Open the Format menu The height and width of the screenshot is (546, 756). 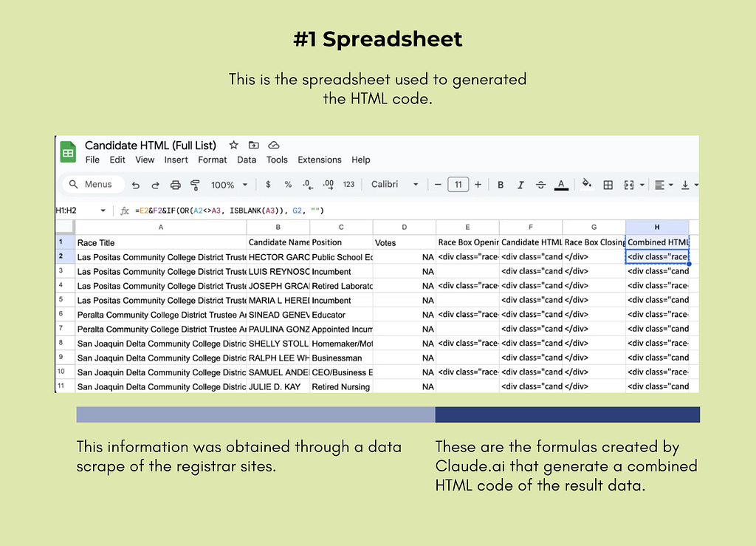[x=212, y=160]
